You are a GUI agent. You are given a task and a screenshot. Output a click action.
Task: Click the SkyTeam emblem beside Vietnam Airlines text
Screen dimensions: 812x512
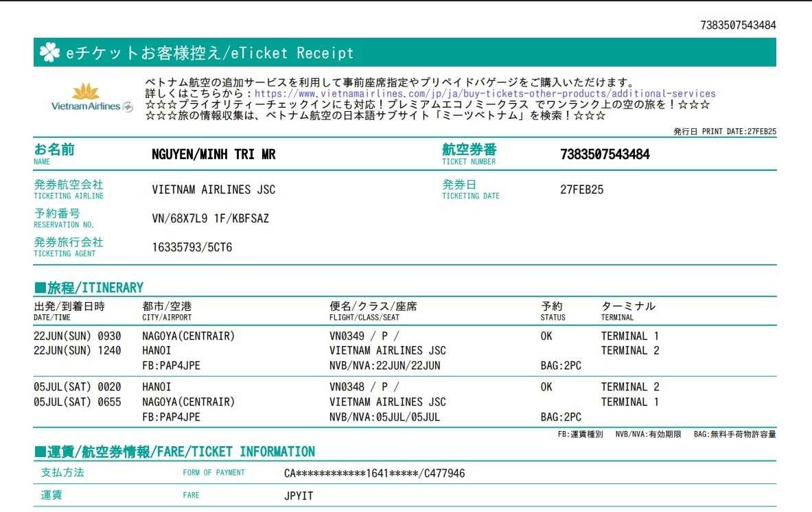tap(128, 106)
